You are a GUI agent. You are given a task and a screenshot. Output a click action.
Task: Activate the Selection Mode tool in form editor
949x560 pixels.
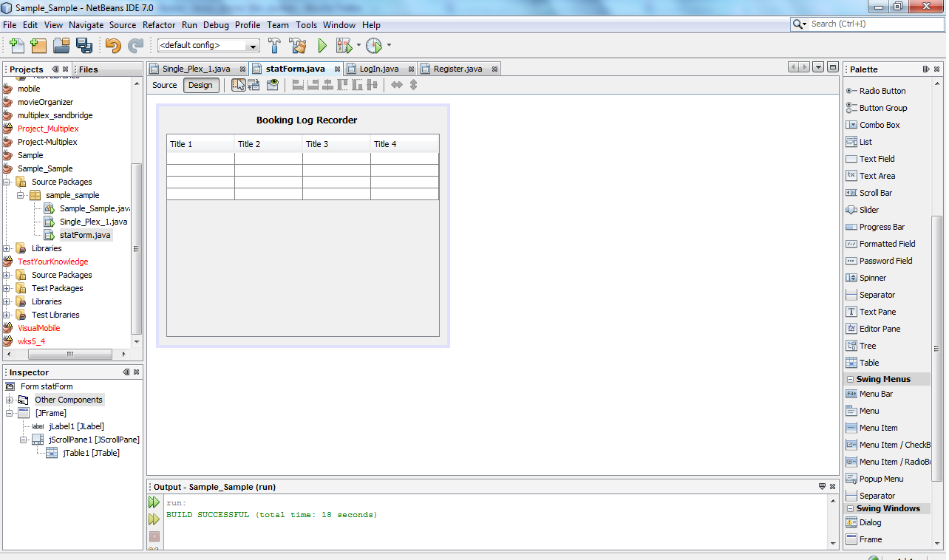pos(239,85)
